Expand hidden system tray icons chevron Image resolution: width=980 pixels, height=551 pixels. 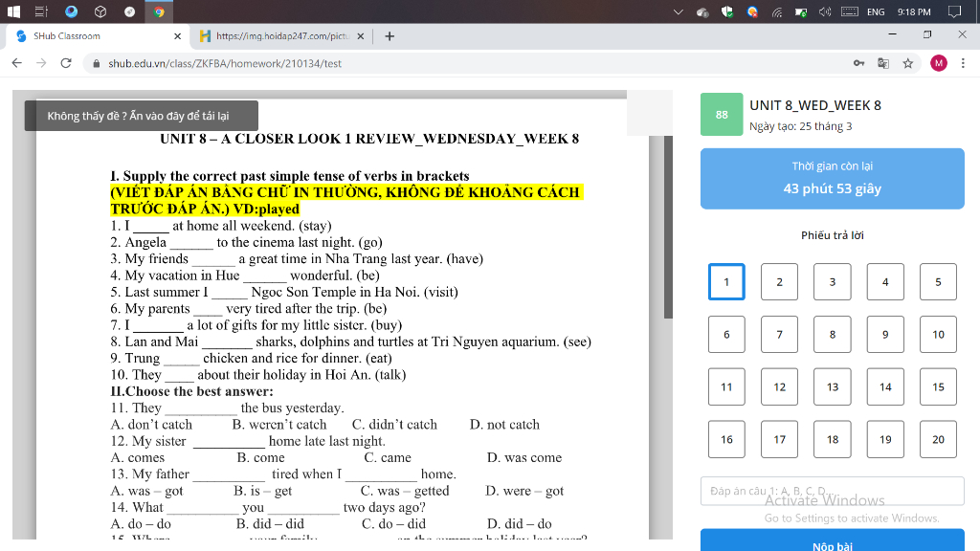point(679,11)
